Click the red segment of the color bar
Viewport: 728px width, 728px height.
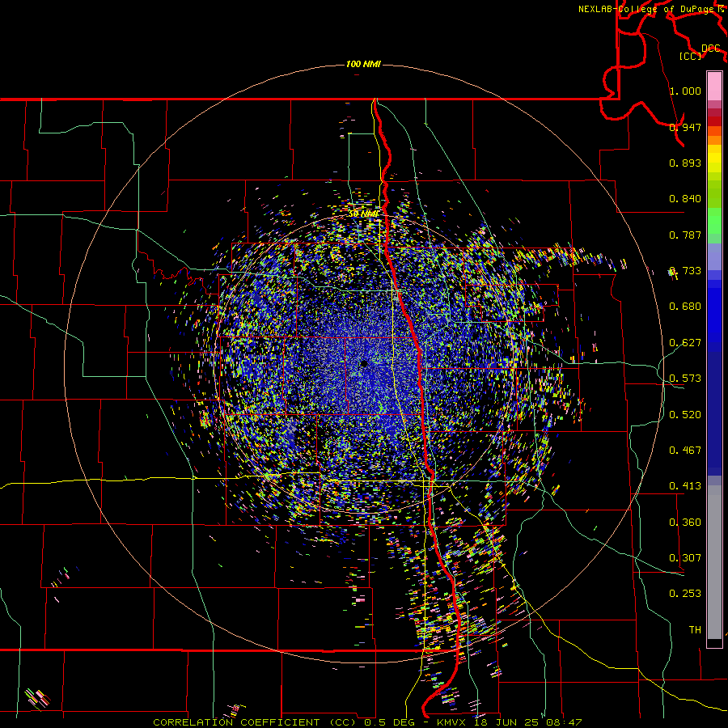[x=714, y=121]
